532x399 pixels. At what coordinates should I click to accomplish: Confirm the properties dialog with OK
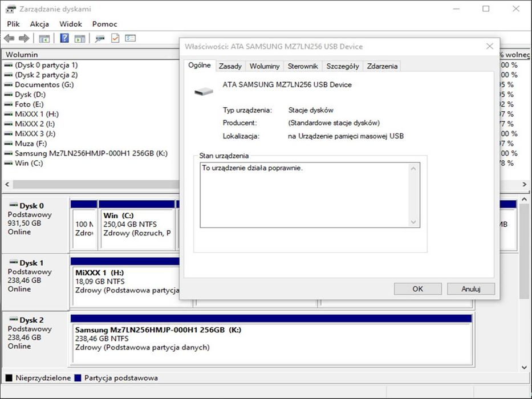(x=417, y=289)
